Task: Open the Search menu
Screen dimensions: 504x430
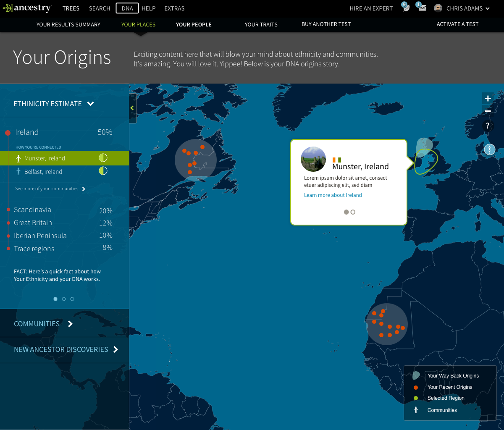Action: (100, 8)
